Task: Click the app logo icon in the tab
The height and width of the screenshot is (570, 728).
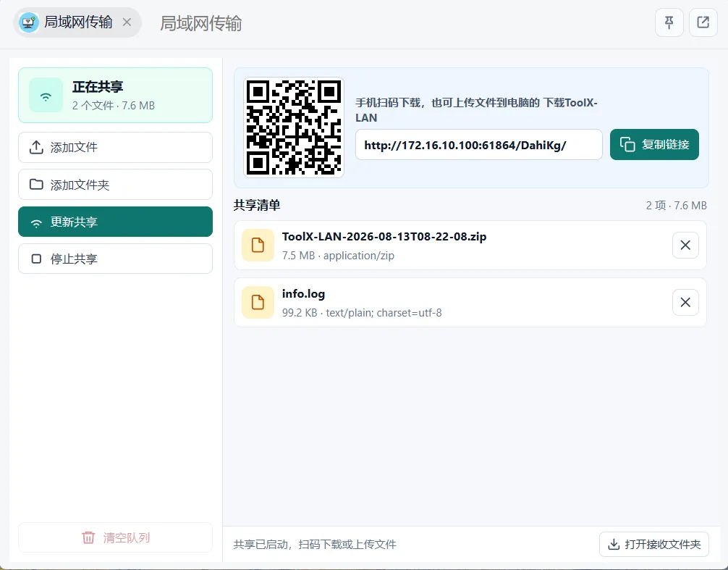Action: [x=28, y=22]
